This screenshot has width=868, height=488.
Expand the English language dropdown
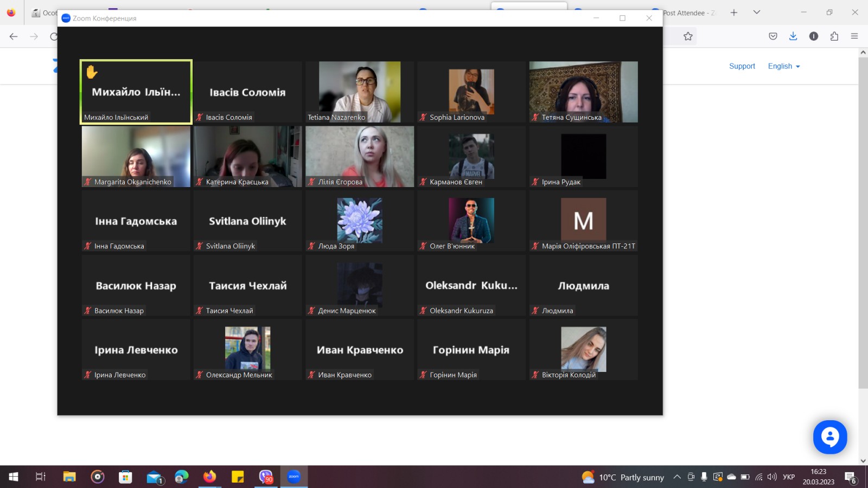[784, 66]
